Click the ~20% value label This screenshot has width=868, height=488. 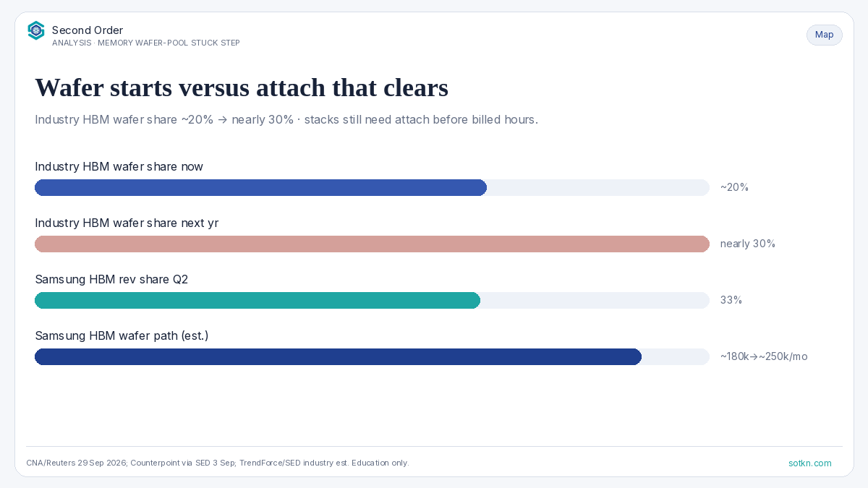[734, 187]
